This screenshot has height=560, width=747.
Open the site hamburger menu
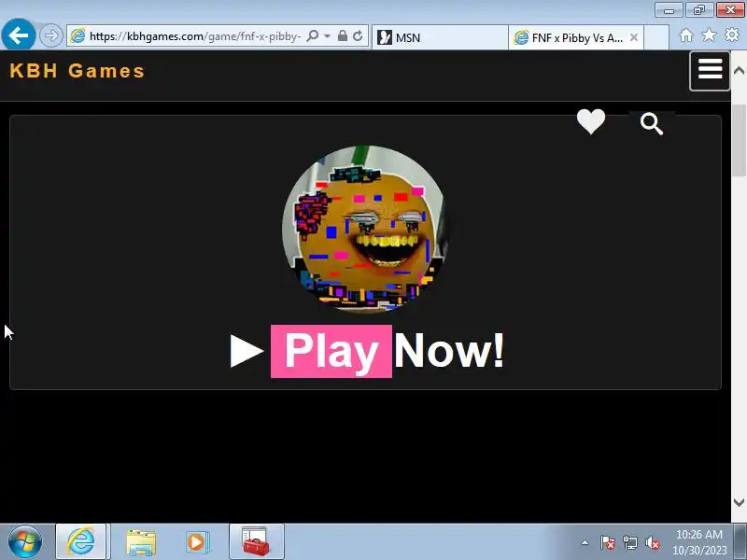[710, 71]
